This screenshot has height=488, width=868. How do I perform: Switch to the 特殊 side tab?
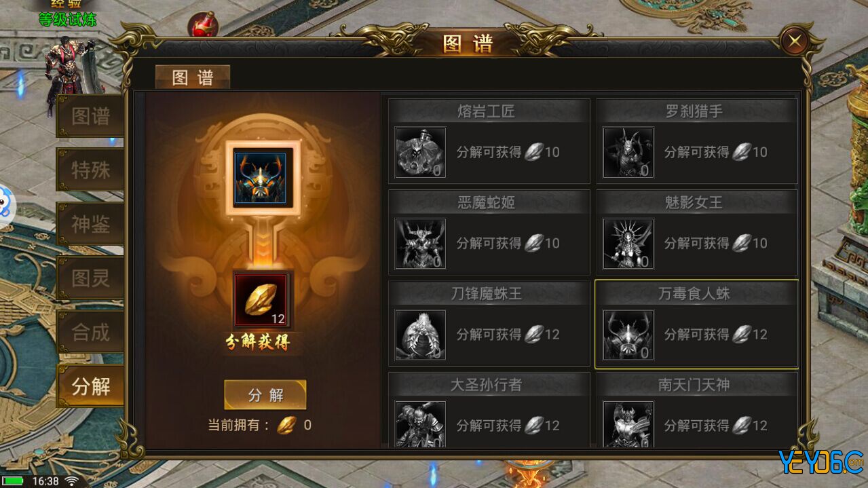coord(90,170)
